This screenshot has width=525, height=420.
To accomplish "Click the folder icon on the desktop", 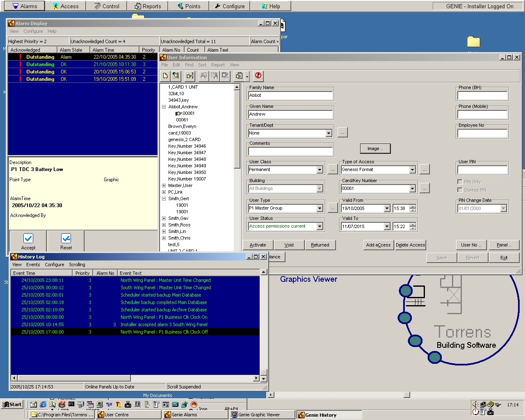I will [473, 42].
